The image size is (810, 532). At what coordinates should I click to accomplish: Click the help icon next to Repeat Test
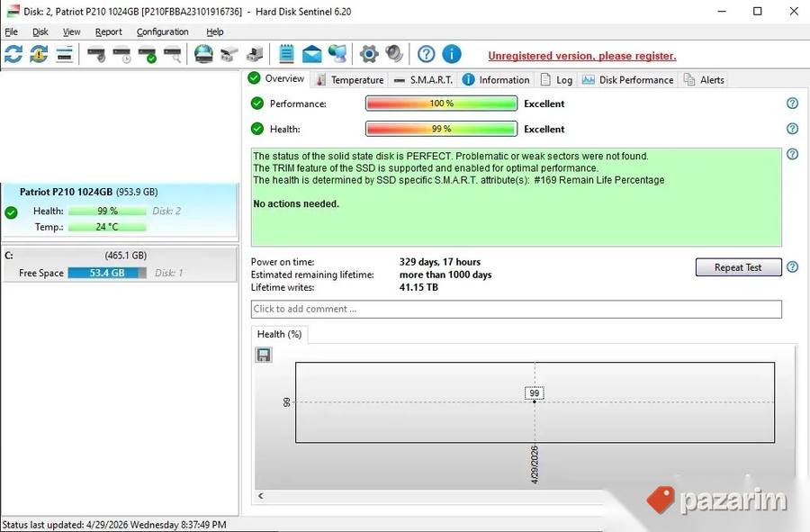coord(792,267)
